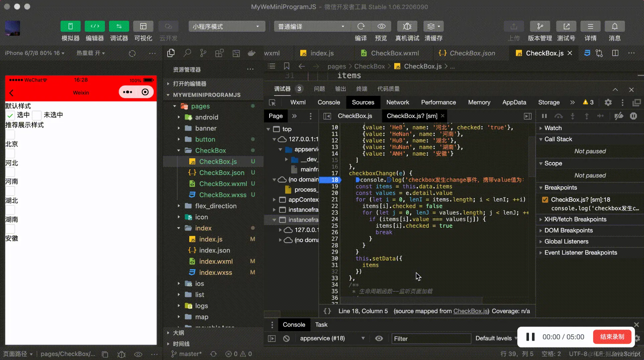Screen dimensions: 644x360
Task: Open the iPhone 6/7/8 device dropdown
Action: click(34, 53)
